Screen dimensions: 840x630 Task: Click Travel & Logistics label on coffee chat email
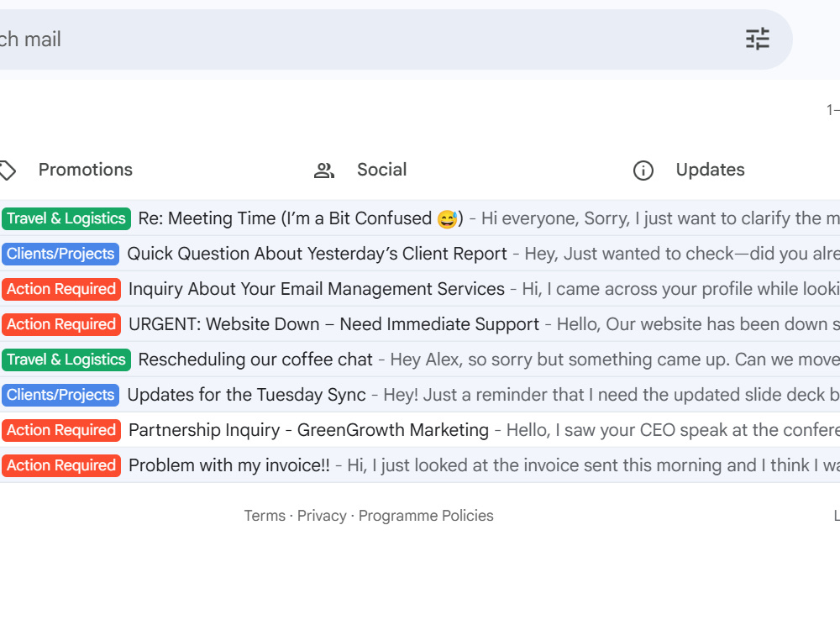point(66,360)
